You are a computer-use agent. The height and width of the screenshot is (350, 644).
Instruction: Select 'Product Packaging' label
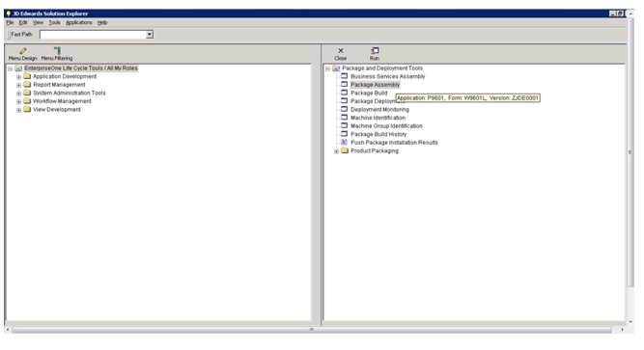(375, 150)
